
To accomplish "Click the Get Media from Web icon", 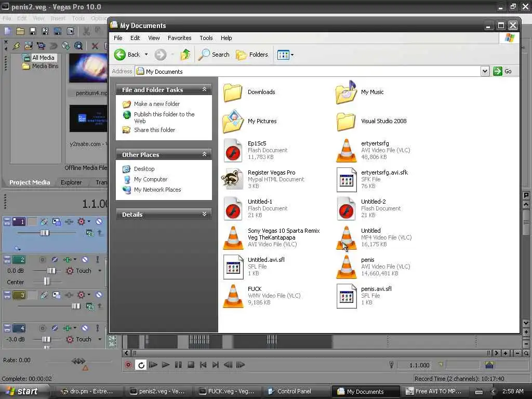I will (78, 46).
